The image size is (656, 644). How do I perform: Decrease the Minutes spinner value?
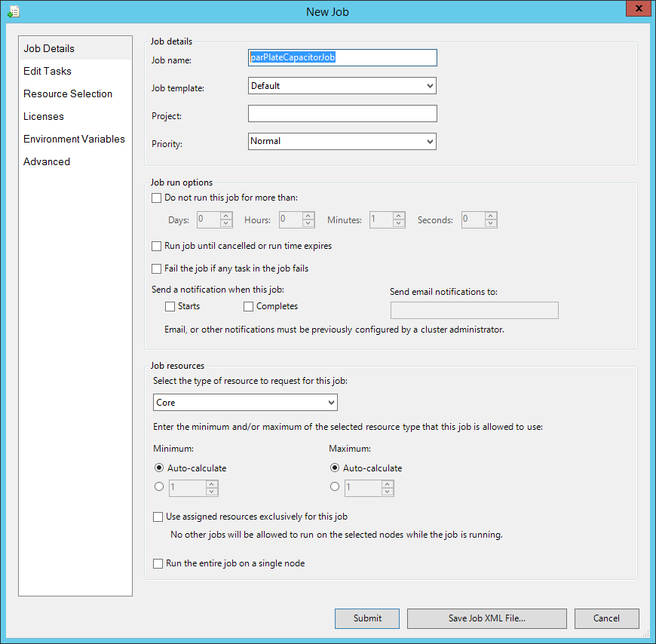tap(399, 223)
